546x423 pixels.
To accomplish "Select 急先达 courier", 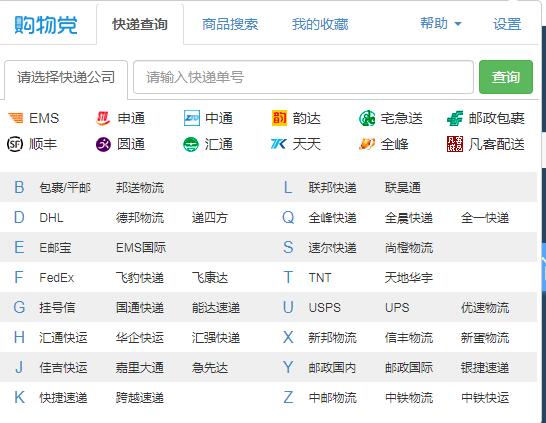I will pyautogui.click(x=210, y=368).
